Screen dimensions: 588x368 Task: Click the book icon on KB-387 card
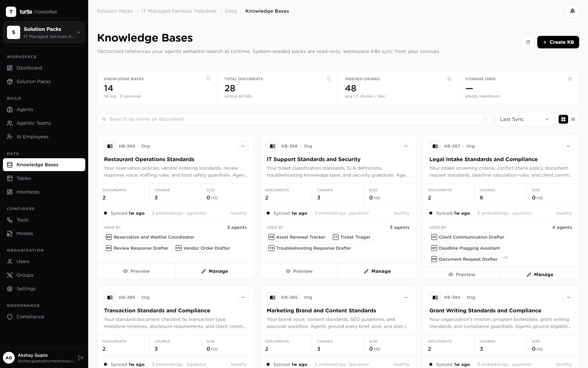(x=435, y=146)
